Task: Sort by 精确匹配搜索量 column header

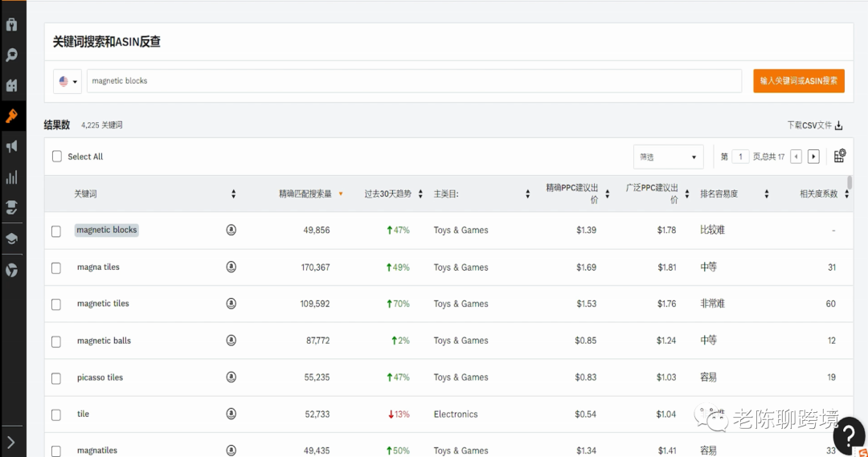Action: tap(305, 194)
